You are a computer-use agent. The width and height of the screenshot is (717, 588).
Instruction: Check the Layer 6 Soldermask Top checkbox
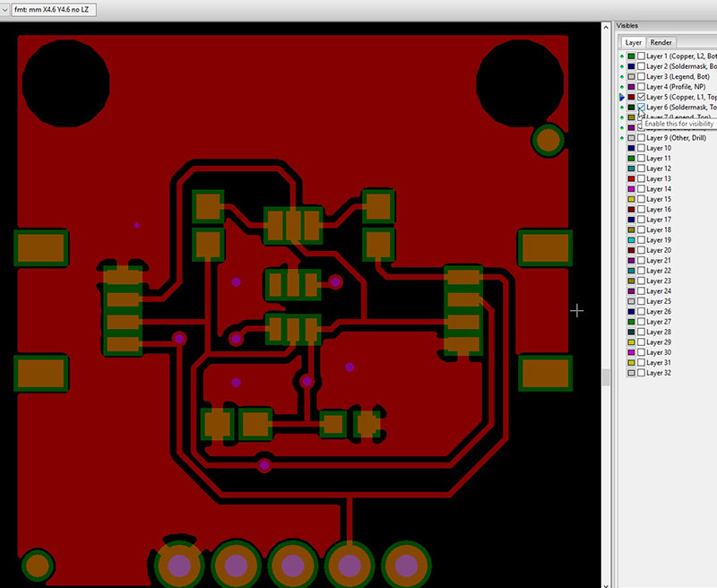click(641, 108)
